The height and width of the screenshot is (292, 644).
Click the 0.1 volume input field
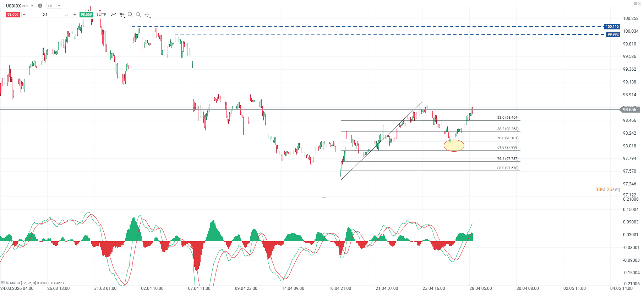pos(45,15)
